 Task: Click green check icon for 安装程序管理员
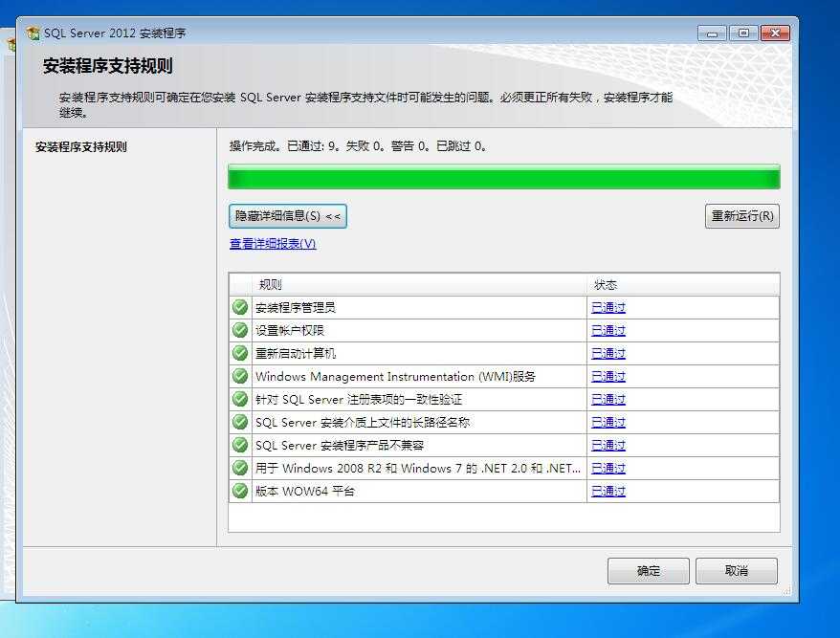[x=240, y=307]
